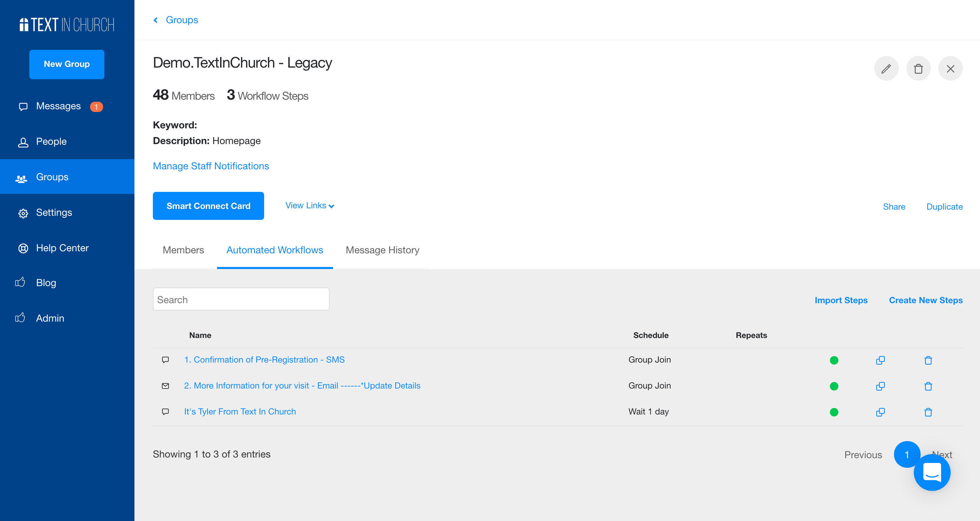Click Wait 1 day schedule cell
The height and width of the screenshot is (521, 980).
649,412
